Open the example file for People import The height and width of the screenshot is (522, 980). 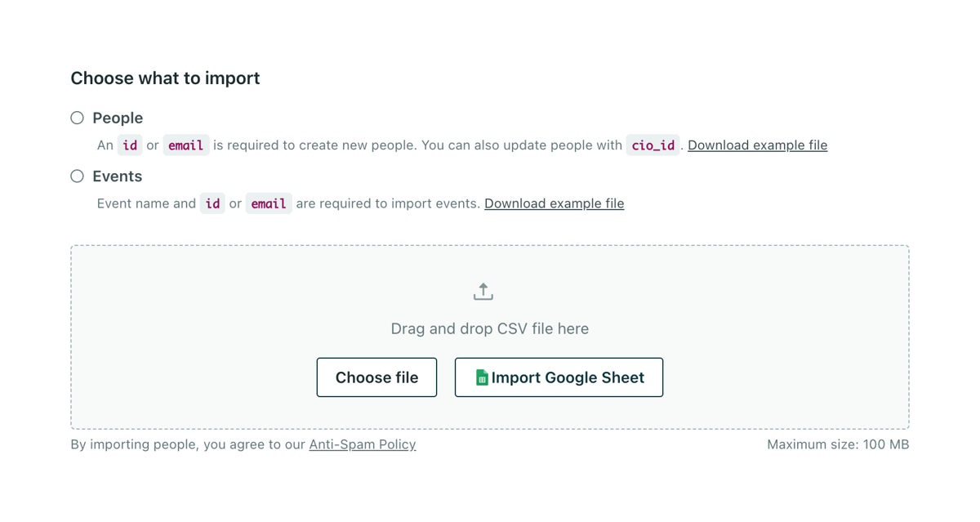click(757, 145)
